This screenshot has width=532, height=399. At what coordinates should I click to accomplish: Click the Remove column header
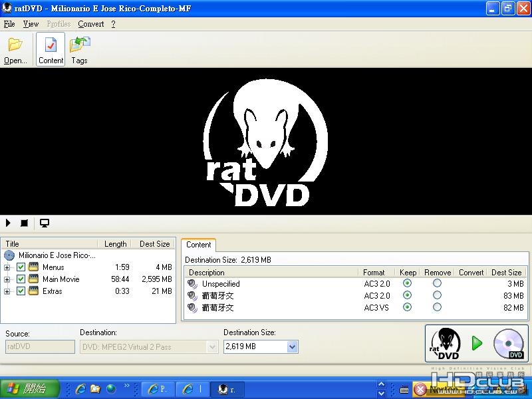[438, 273]
